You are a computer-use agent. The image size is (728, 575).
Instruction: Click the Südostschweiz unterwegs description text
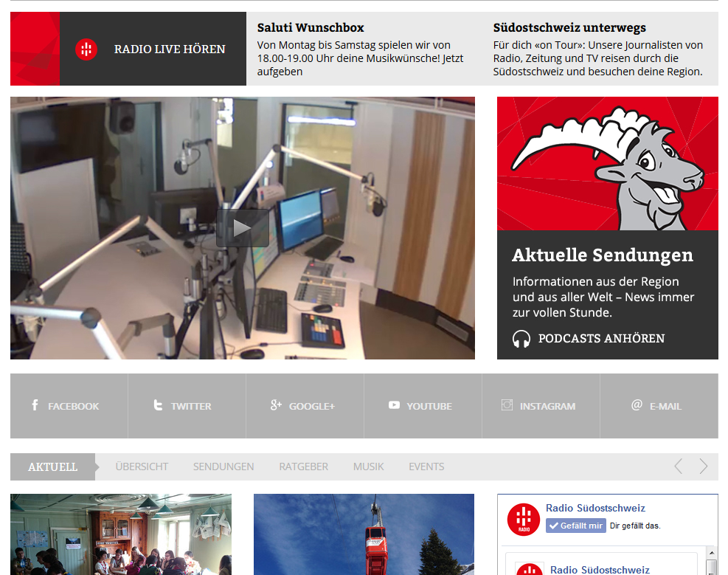pyautogui.click(x=598, y=58)
